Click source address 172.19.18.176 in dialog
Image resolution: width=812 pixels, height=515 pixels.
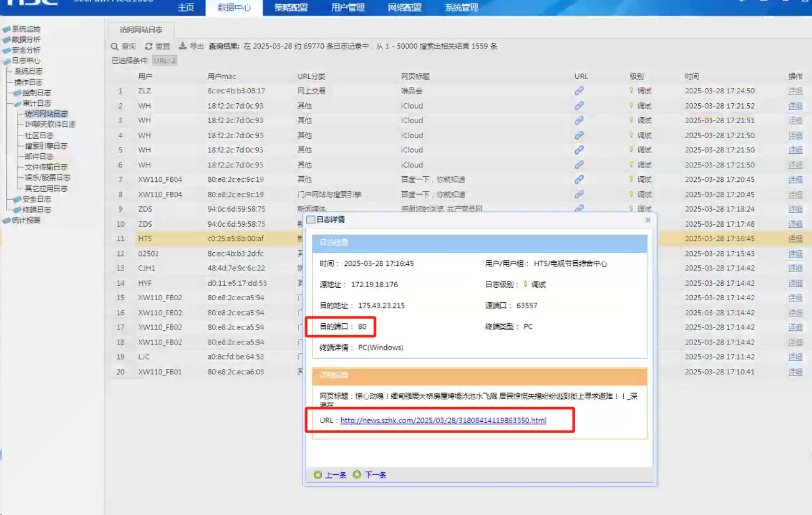click(374, 285)
